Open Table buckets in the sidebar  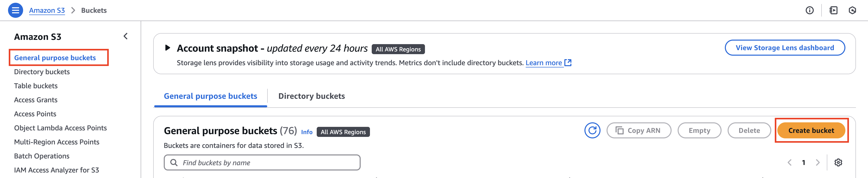point(36,86)
